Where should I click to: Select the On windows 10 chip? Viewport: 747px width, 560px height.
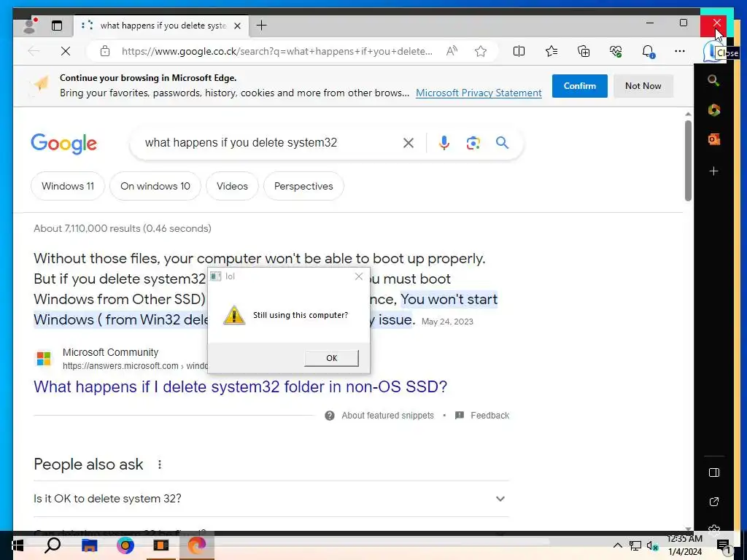(x=155, y=186)
